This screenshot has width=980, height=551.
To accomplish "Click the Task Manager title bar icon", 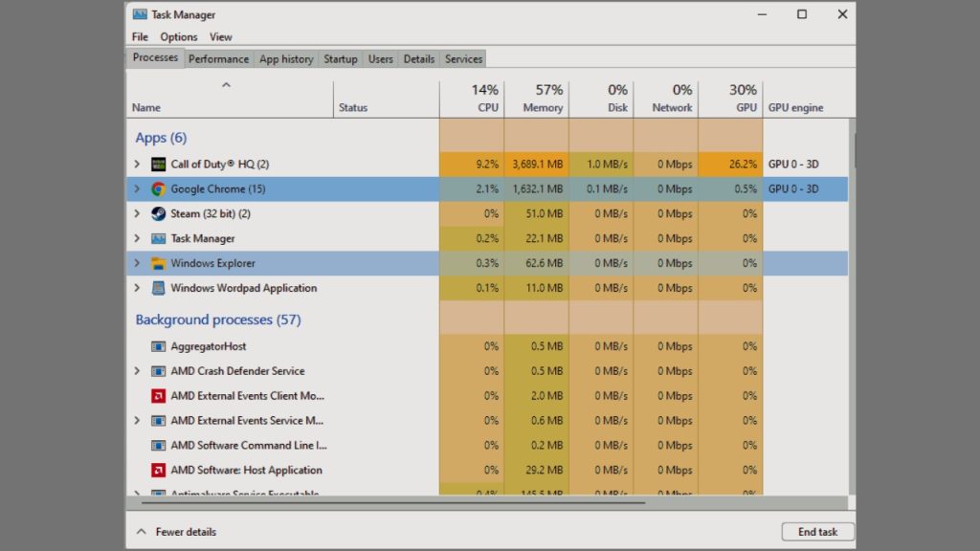I will (140, 14).
